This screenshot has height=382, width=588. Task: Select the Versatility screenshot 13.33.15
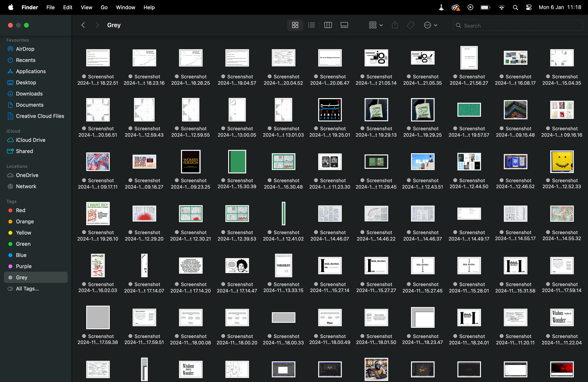click(x=283, y=265)
